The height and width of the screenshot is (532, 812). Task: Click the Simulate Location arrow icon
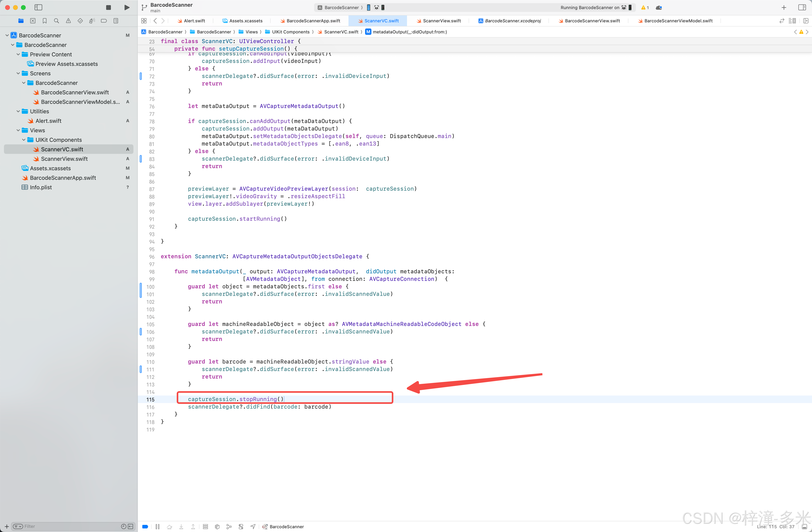tap(253, 526)
